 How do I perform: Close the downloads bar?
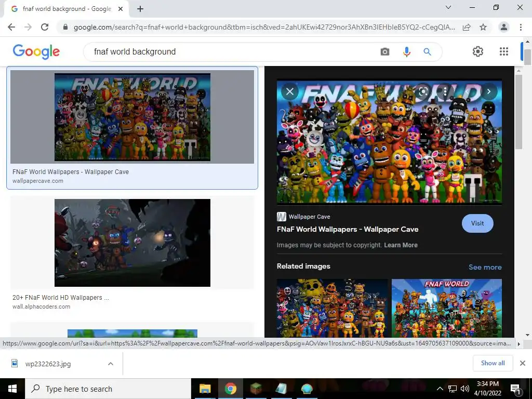(x=523, y=363)
